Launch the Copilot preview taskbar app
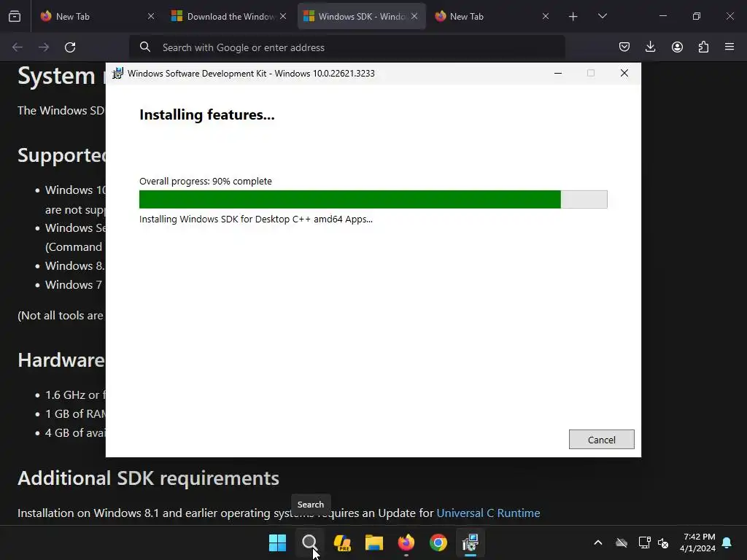The image size is (747, 560). [342, 542]
